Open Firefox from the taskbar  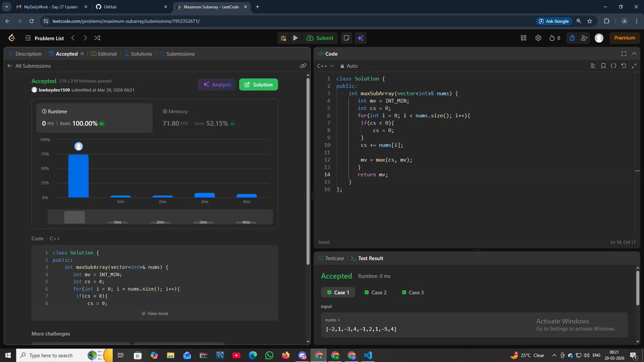(285, 355)
